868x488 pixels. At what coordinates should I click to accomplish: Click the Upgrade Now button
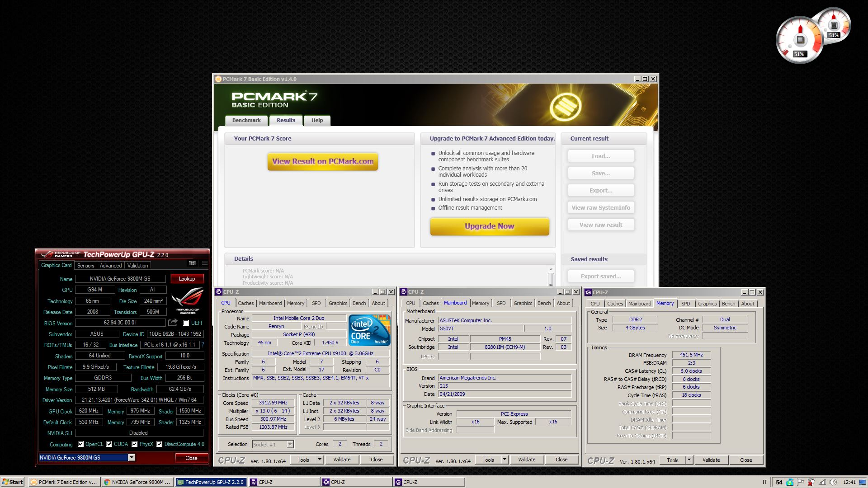coord(489,226)
